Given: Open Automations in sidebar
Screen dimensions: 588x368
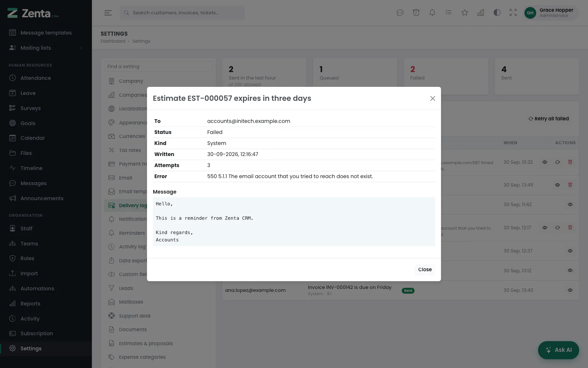Looking at the screenshot, I should coord(46,289).
